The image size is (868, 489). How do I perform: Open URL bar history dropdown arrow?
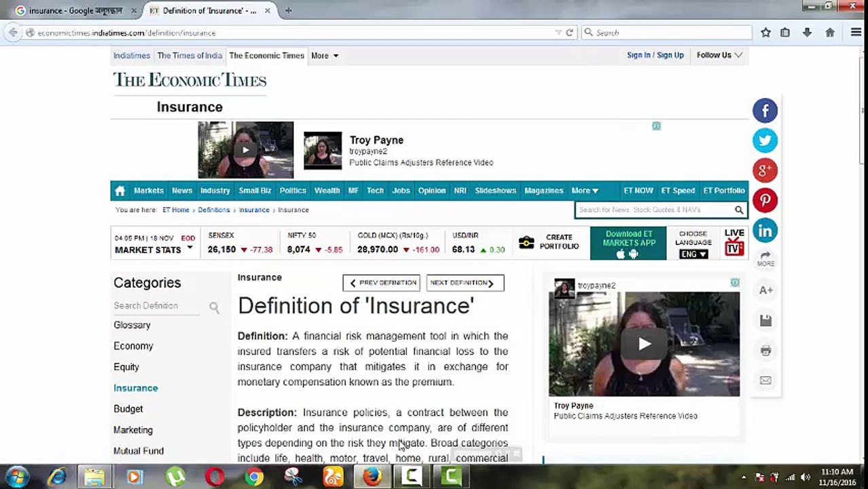pos(558,33)
